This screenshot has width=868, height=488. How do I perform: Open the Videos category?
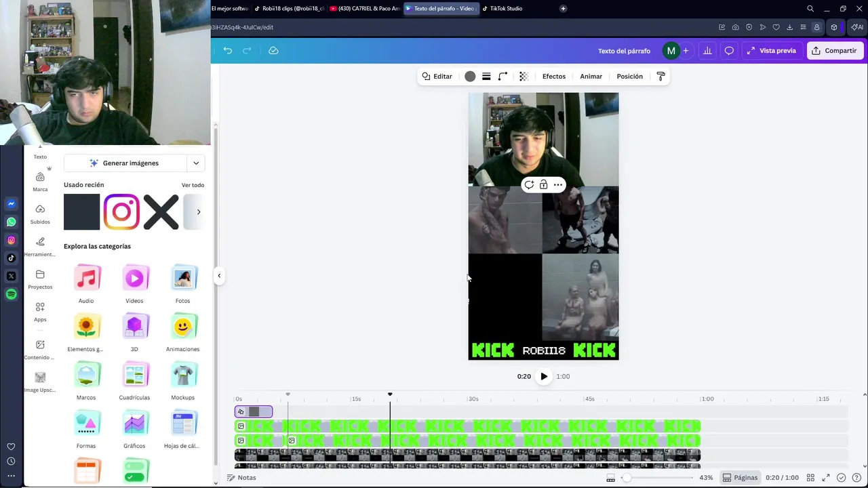134,284
